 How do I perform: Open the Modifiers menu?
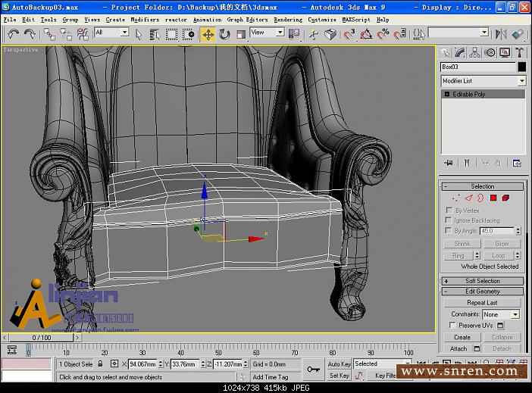[144, 20]
